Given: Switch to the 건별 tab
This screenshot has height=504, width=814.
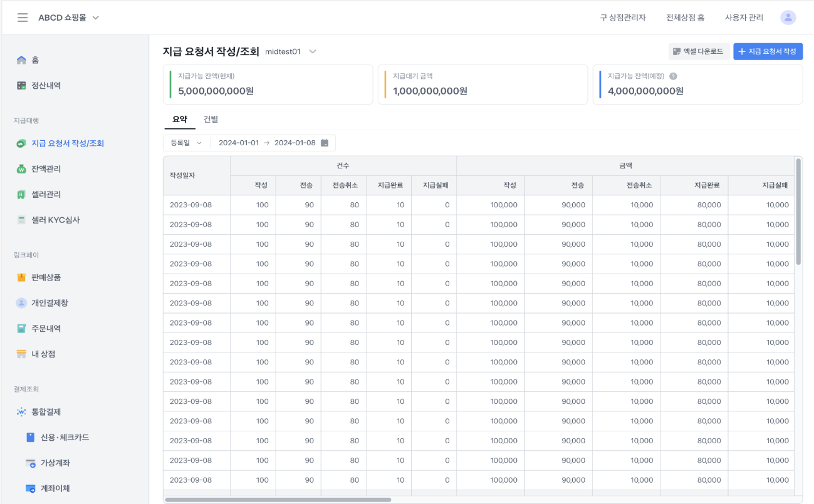Looking at the screenshot, I should (x=211, y=119).
